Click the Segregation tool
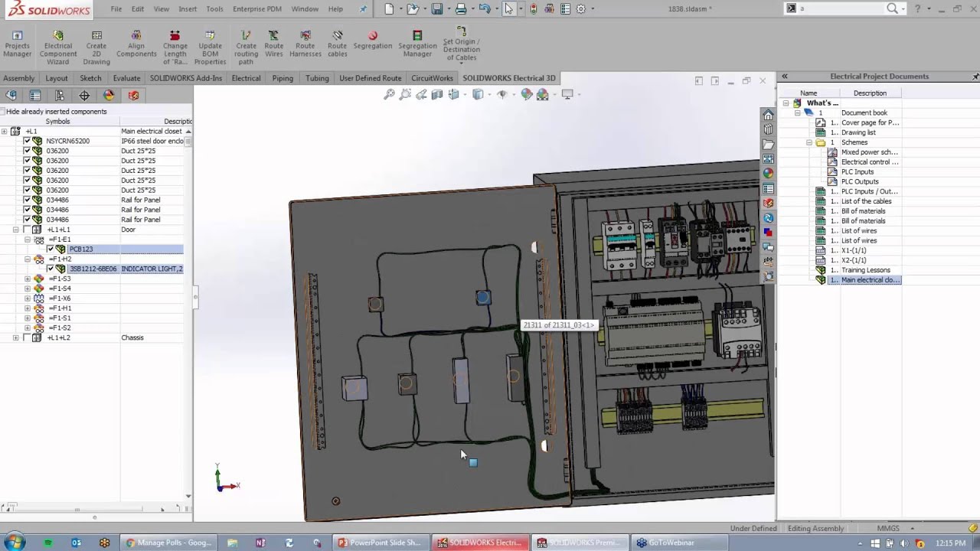This screenshot has height=551, width=980. 373,41
